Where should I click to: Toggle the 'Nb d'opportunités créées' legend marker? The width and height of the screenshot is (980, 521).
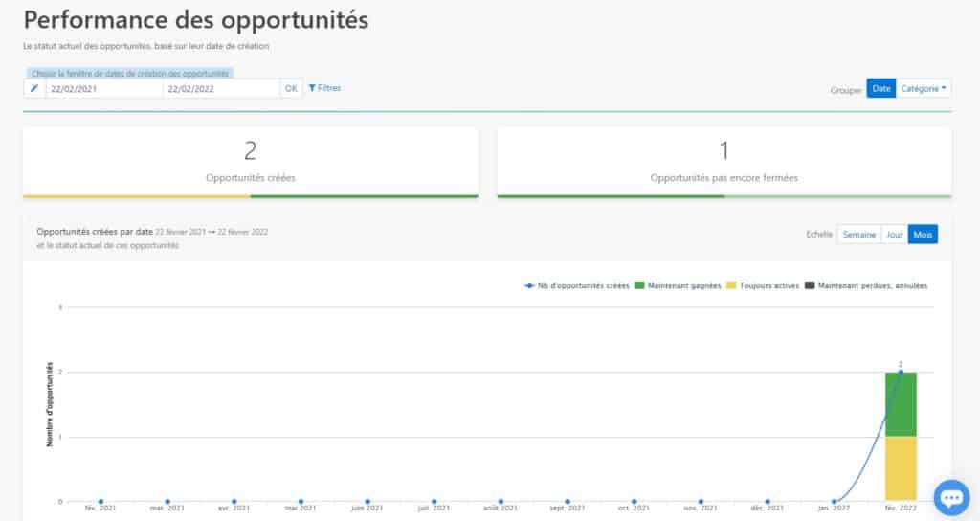(530, 285)
